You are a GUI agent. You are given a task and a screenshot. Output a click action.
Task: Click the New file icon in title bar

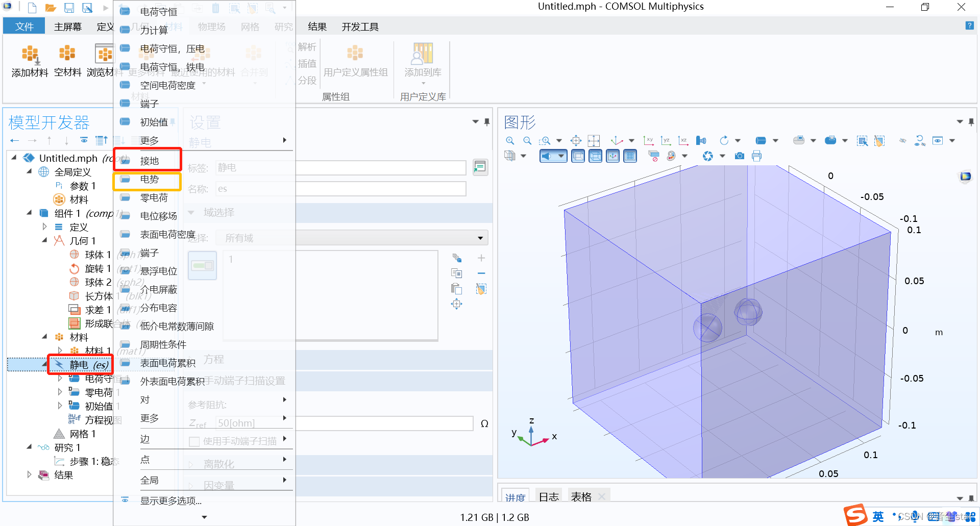32,8
